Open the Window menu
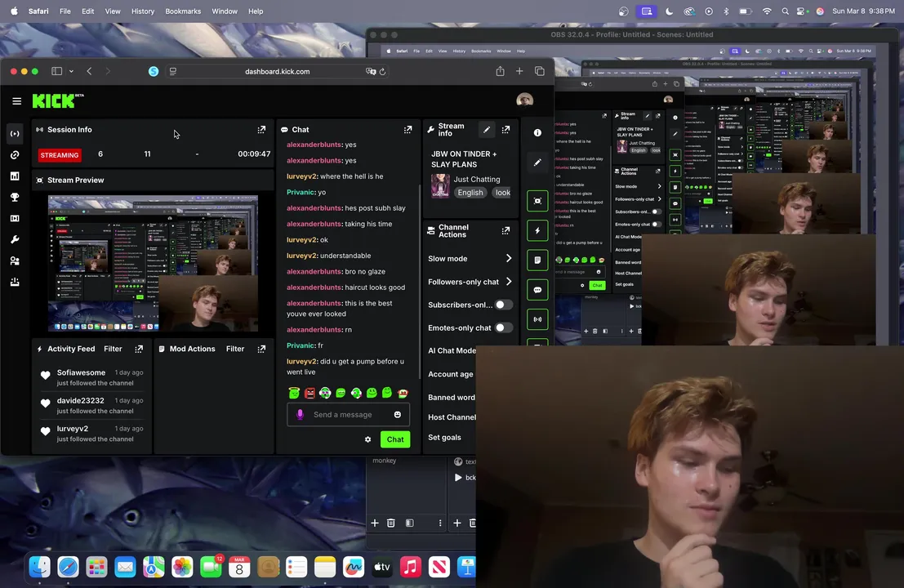Screen dimensions: 904x588 (225, 11)
